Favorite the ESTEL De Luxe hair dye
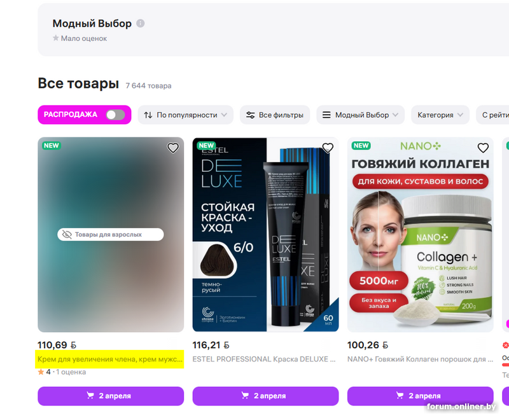The width and height of the screenshot is (509, 420). pos(328,148)
